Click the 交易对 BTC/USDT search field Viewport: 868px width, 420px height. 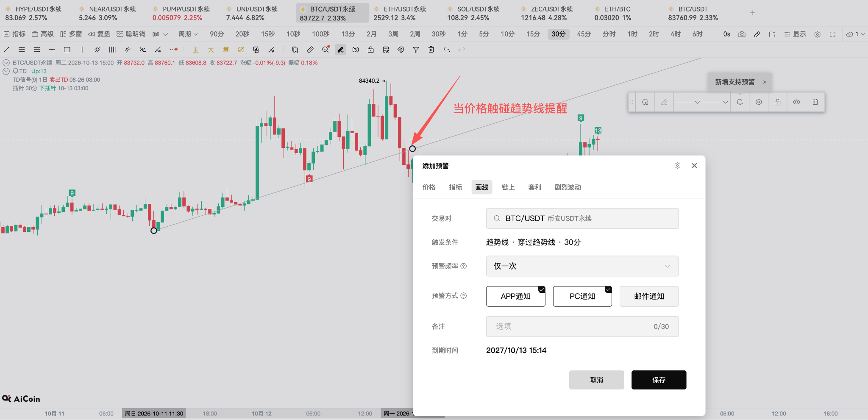582,218
